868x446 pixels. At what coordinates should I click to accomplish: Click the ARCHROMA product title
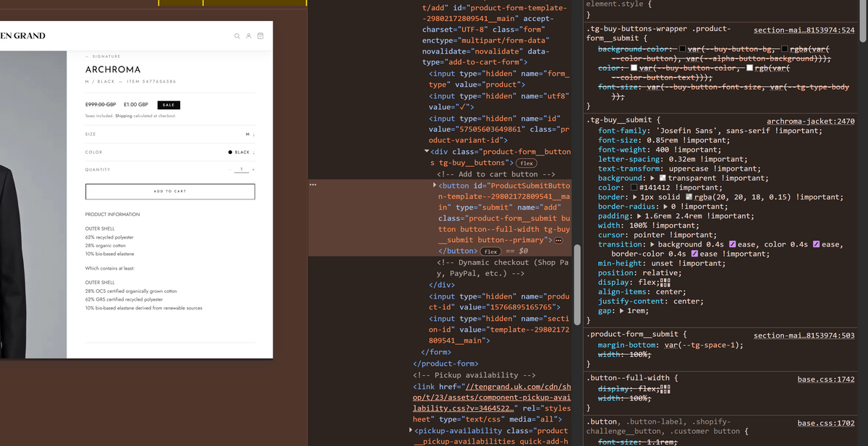[x=113, y=70]
